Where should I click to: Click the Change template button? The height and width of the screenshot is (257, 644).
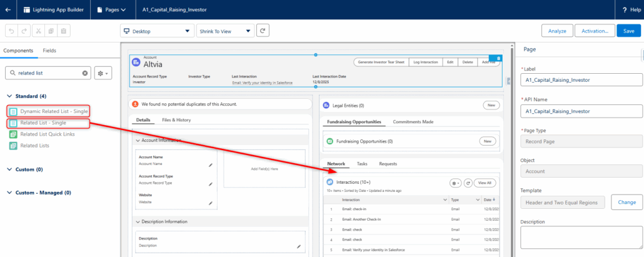(x=626, y=202)
